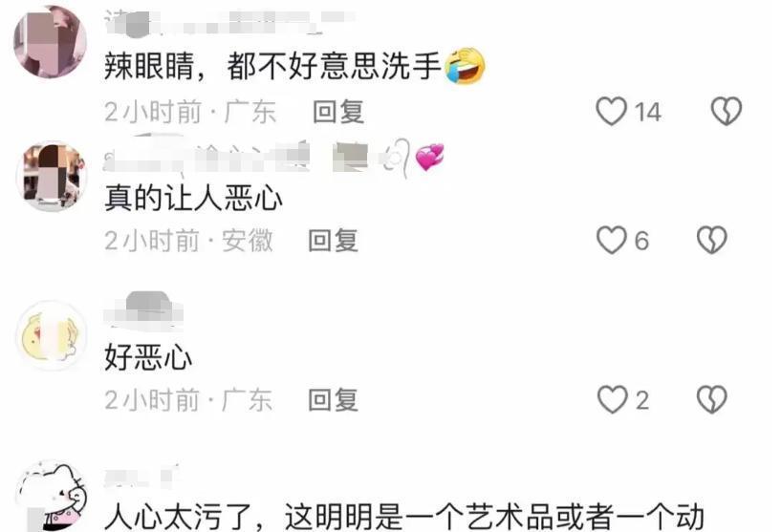The width and height of the screenshot is (782, 532).
Task: Open the yellow chick avatar profile
Action: tap(52, 336)
